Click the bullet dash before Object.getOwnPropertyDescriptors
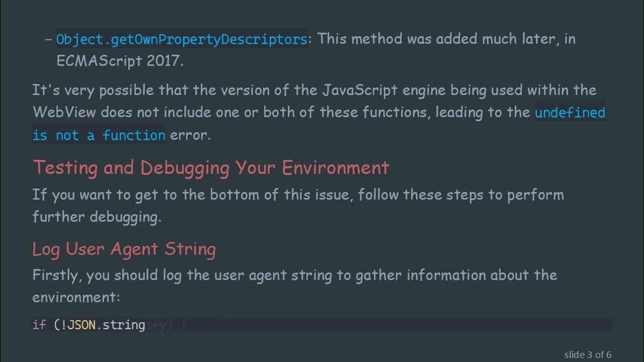644x362 pixels. pyautogui.click(x=49, y=39)
